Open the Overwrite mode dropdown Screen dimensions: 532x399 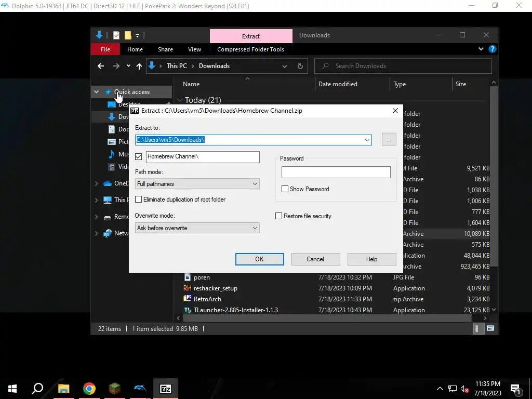tap(197, 228)
